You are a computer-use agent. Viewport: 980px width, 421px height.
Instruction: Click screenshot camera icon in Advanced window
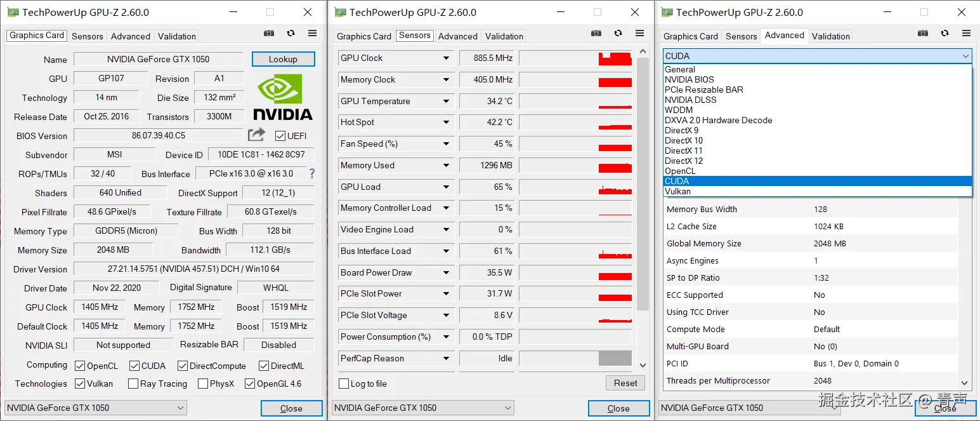point(923,33)
